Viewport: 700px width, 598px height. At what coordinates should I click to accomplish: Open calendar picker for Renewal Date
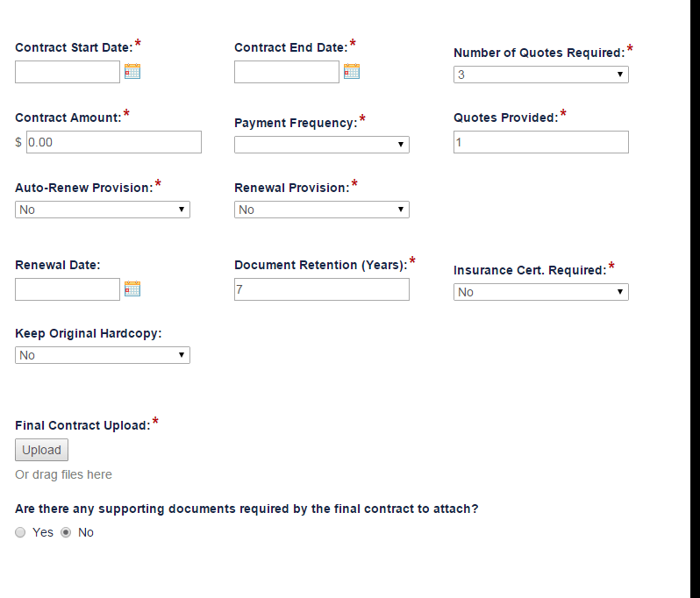coord(132,288)
